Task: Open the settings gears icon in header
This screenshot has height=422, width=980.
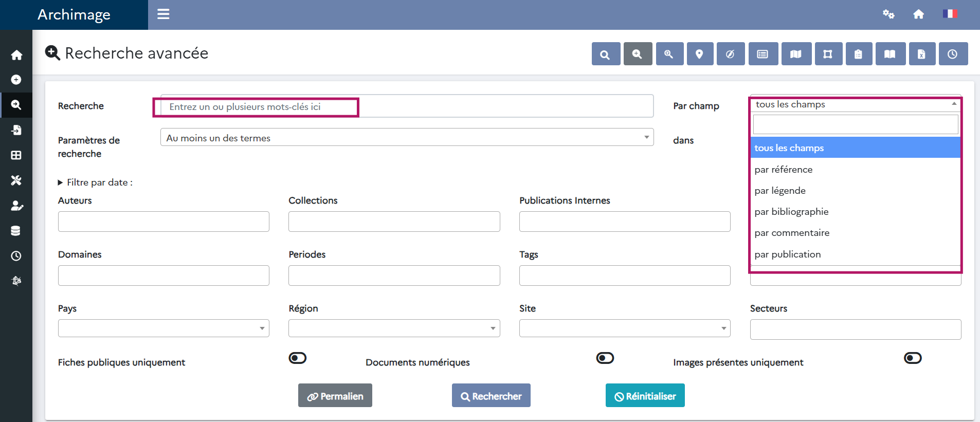Action: click(x=888, y=14)
